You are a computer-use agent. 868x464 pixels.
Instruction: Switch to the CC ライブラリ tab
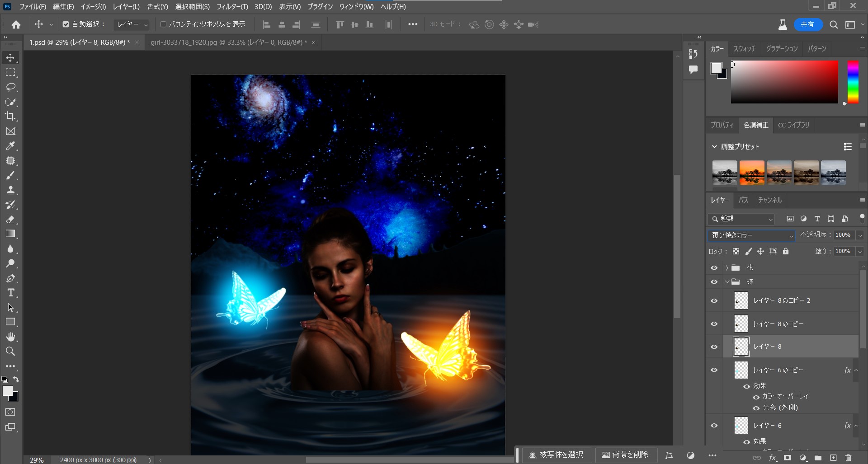tap(793, 125)
